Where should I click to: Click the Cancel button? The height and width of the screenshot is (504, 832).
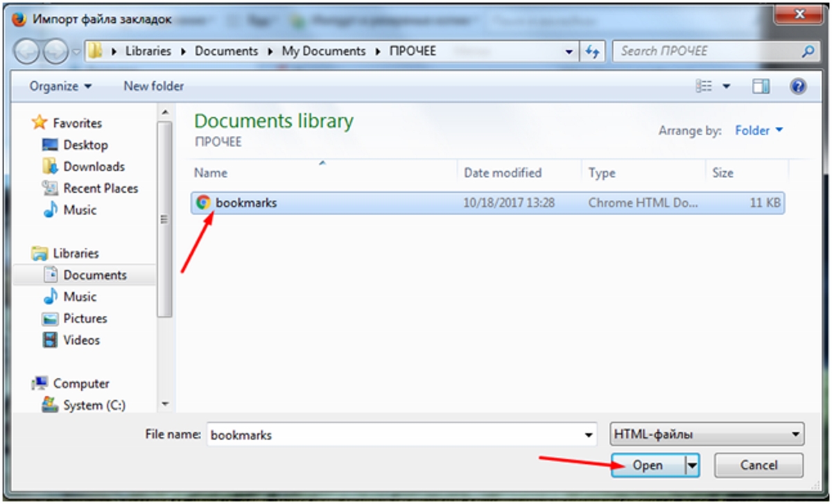pos(759,465)
